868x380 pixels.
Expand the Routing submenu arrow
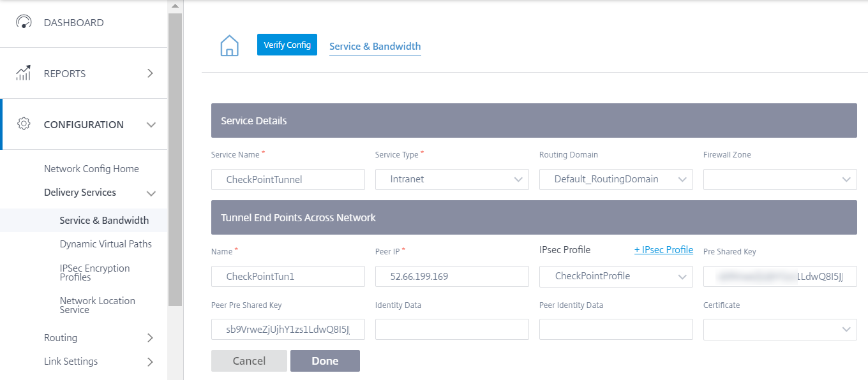coord(150,338)
